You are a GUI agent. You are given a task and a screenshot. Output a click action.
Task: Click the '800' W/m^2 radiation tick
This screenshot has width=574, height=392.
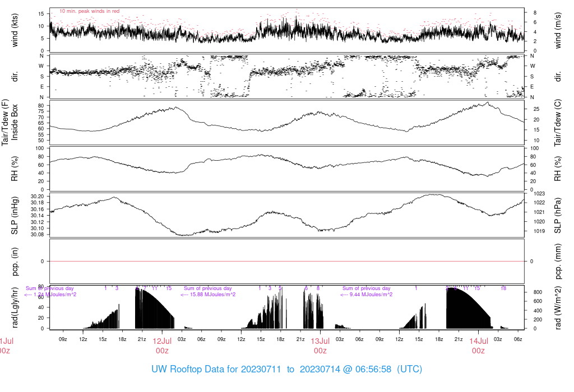(x=538, y=292)
